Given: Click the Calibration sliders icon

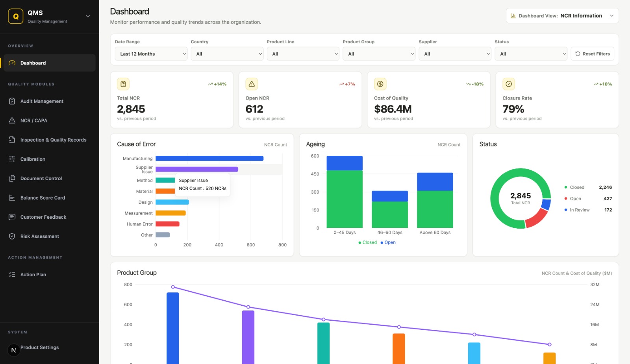Looking at the screenshot, I should pos(12,159).
